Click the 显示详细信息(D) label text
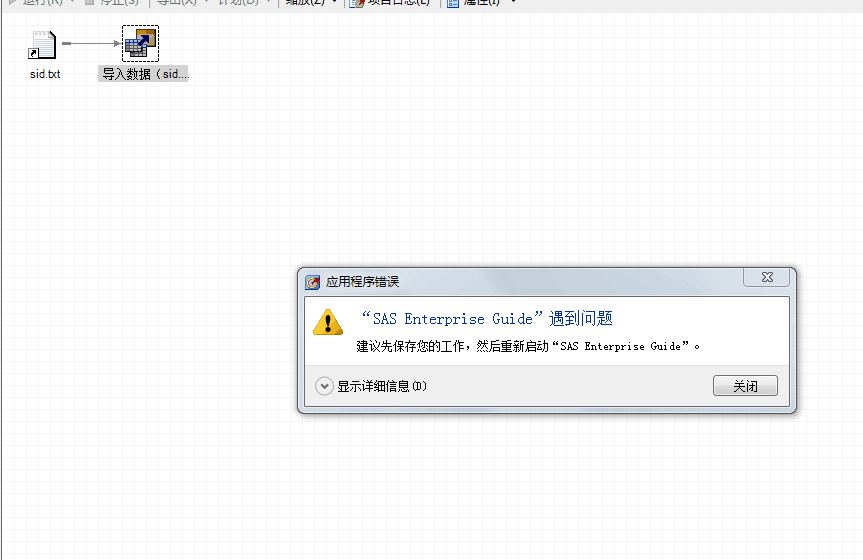This screenshot has height=560, width=863. tap(381, 386)
